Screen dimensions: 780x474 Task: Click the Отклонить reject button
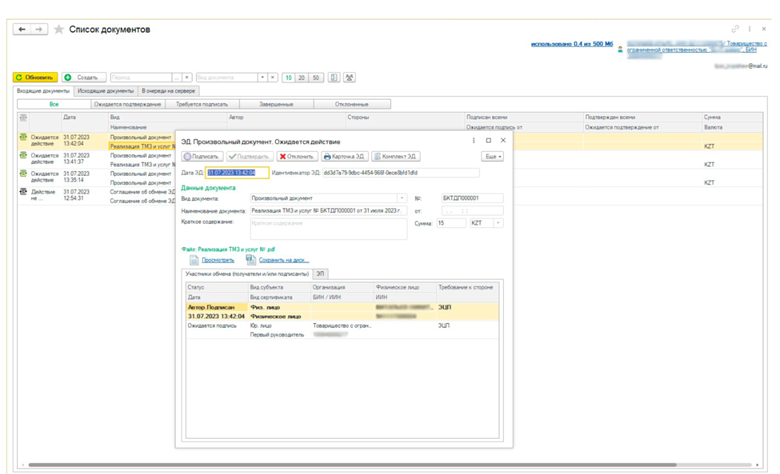coord(297,157)
